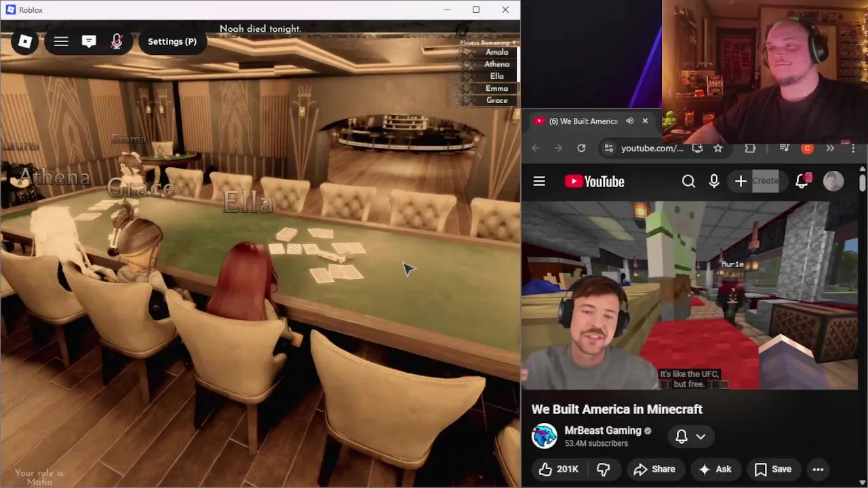Open MrBeast Gaming channel avatar
868x488 pixels.
tap(545, 436)
